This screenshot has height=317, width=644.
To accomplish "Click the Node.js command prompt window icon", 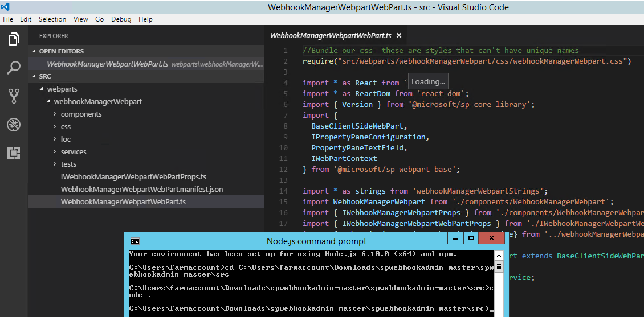I will [134, 241].
